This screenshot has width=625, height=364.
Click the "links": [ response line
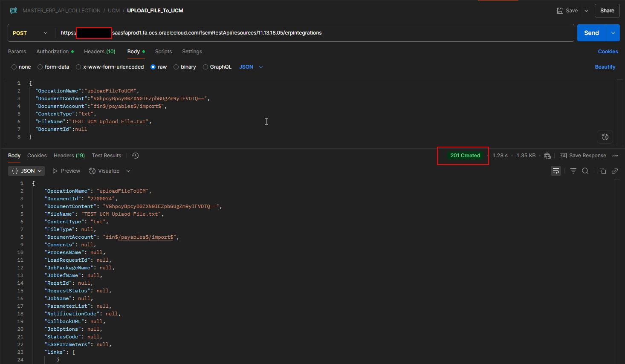[x=60, y=352]
